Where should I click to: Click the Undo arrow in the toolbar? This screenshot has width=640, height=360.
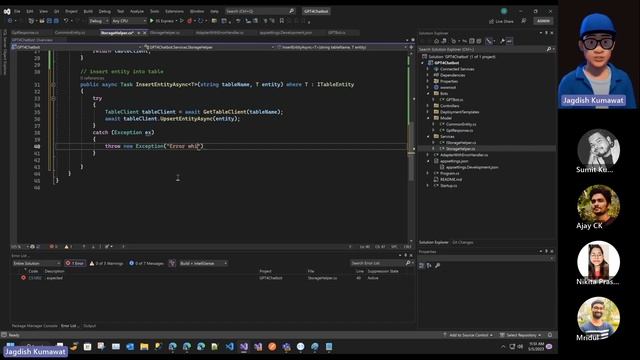(66, 20)
